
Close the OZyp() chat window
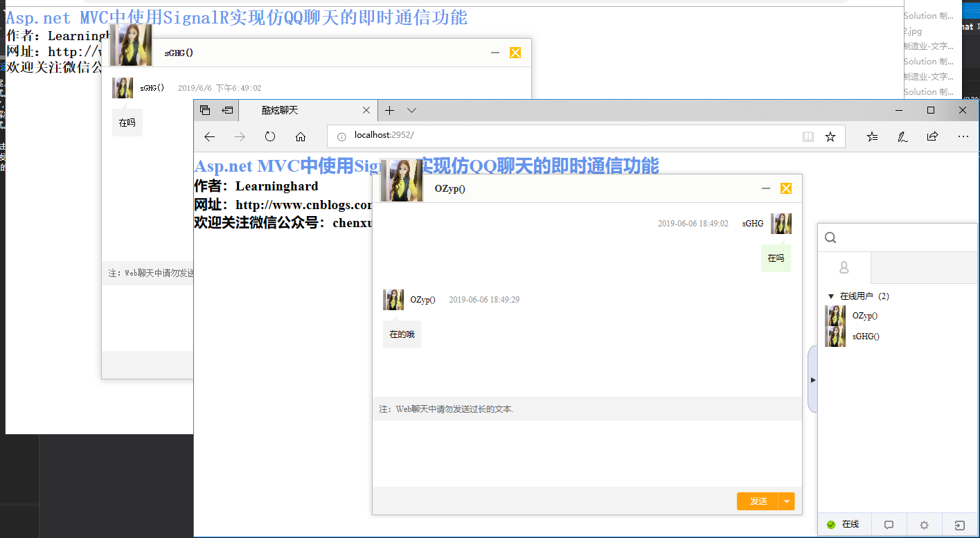[786, 188]
